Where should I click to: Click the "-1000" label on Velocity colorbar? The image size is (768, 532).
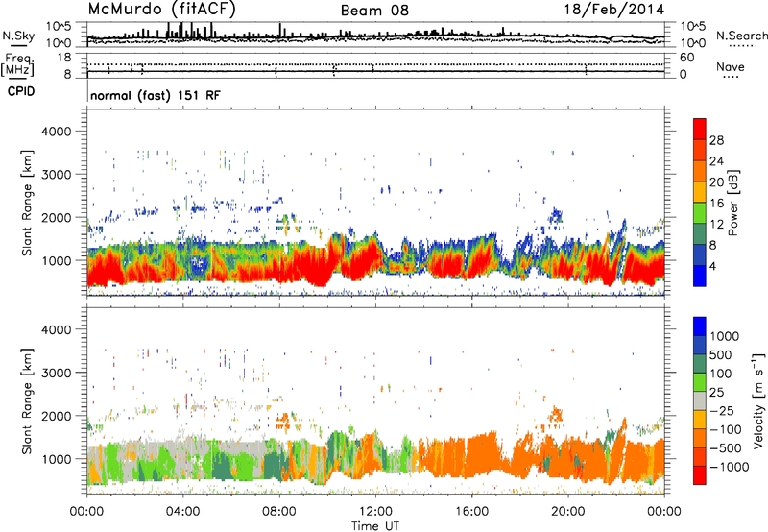pos(730,467)
